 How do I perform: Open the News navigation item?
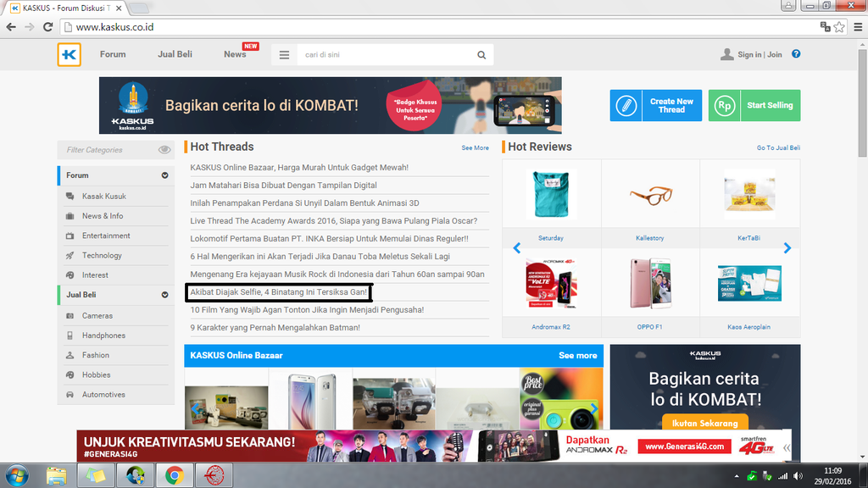click(235, 54)
